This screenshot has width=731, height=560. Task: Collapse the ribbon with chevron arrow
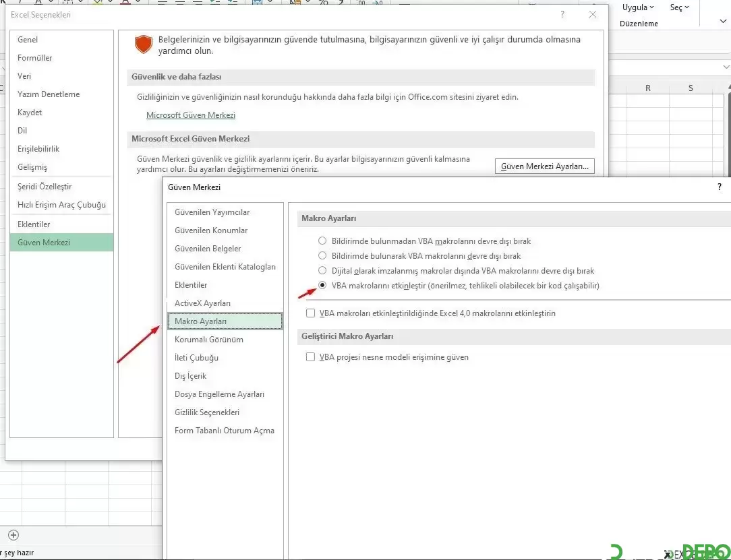pos(723,21)
